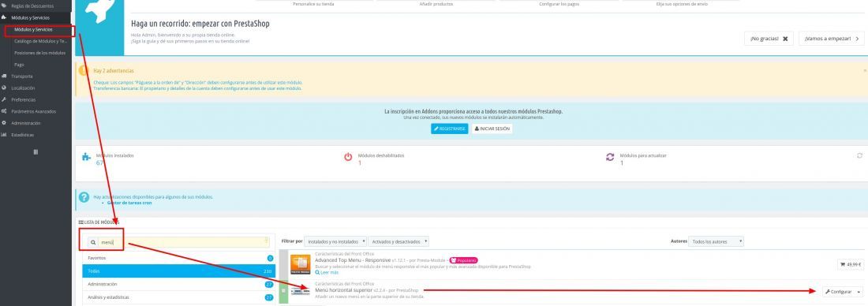The height and width of the screenshot is (306, 868).
Task: Tick the Menú horizontal superior checkbox
Action: pyautogui.click(x=283, y=291)
